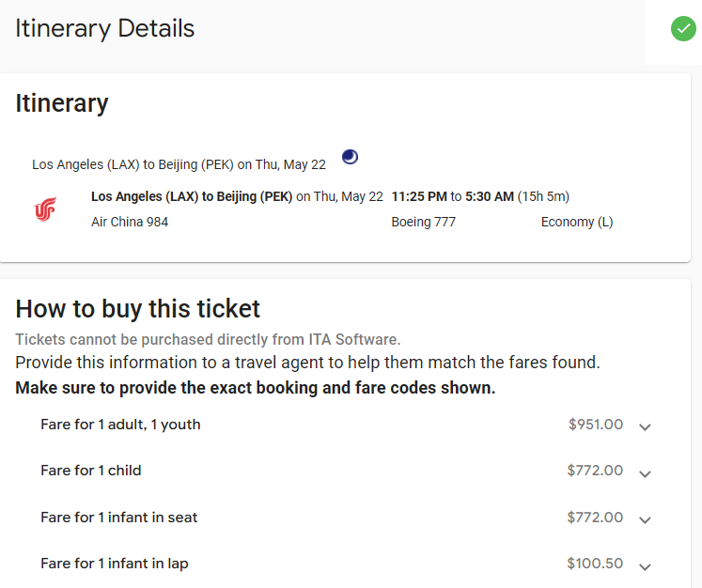Click the Economy (L) booking class
702x588 pixels.
[576, 223]
